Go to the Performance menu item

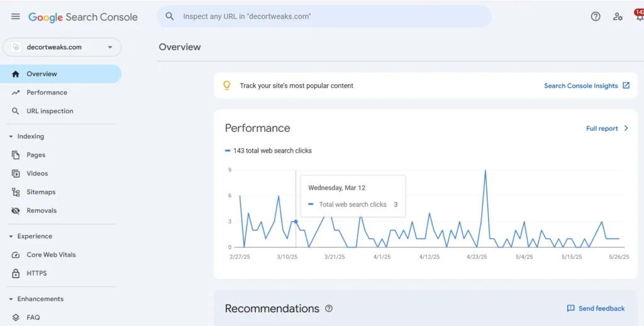pos(47,92)
